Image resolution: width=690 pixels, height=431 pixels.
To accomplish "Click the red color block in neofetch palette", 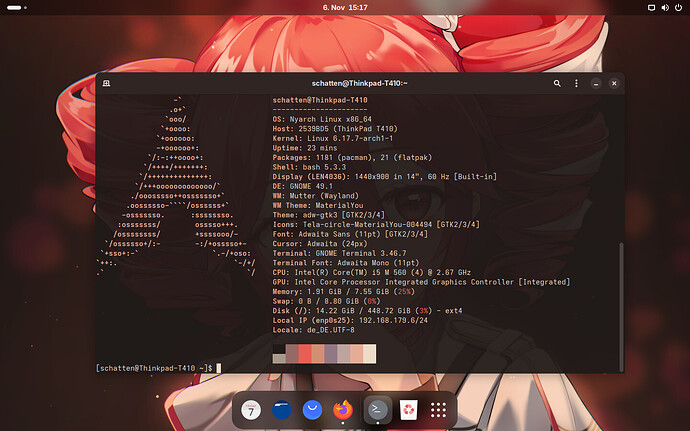I will point(303,353).
